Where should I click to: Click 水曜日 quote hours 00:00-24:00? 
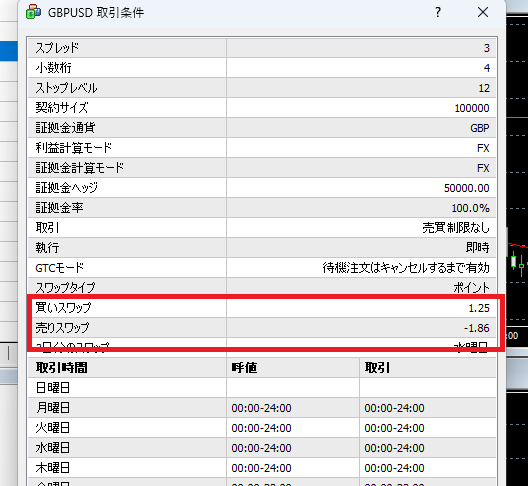coord(261,448)
